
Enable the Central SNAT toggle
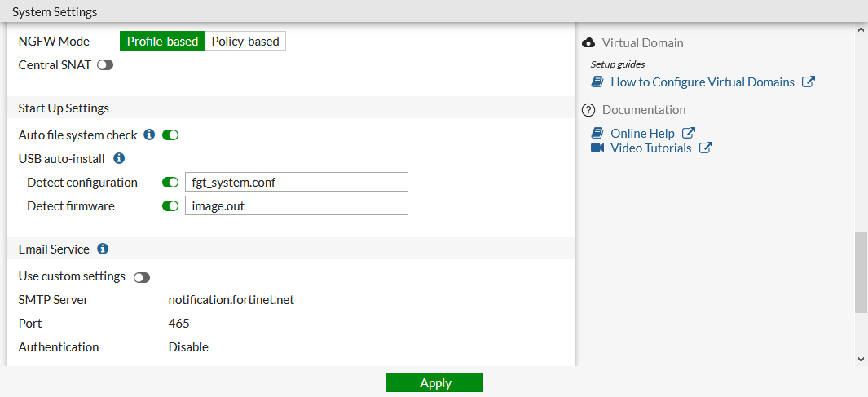pyautogui.click(x=105, y=65)
